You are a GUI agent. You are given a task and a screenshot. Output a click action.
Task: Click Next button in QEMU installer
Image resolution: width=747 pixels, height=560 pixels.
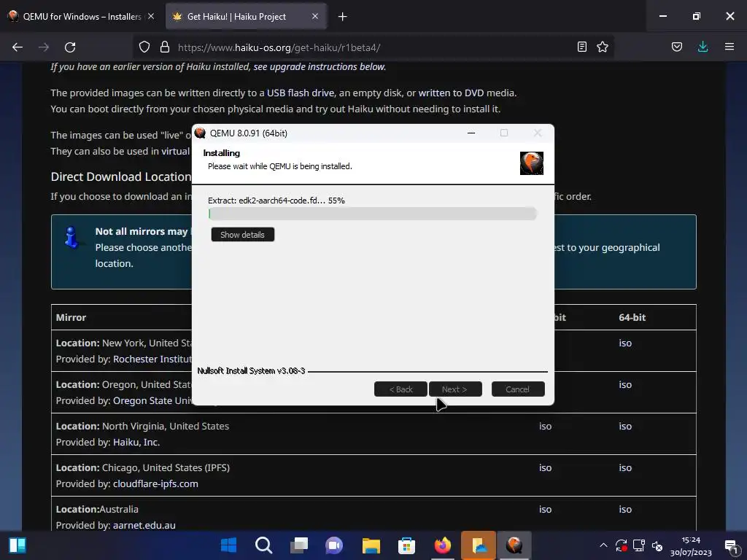(455, 389)
